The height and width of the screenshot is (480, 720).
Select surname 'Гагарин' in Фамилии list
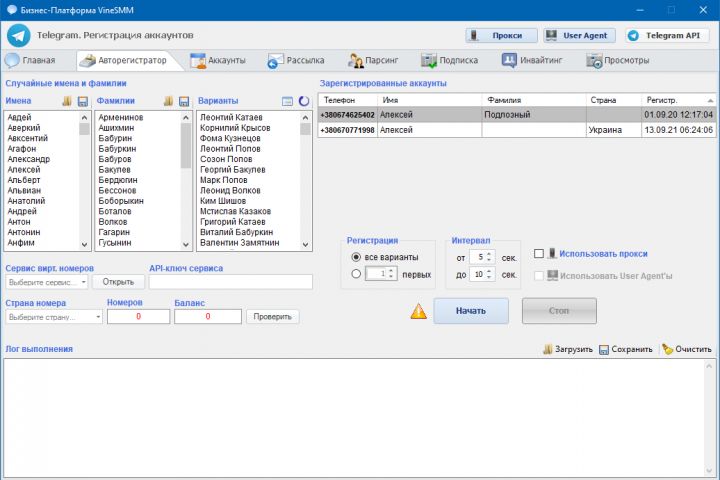114,232
